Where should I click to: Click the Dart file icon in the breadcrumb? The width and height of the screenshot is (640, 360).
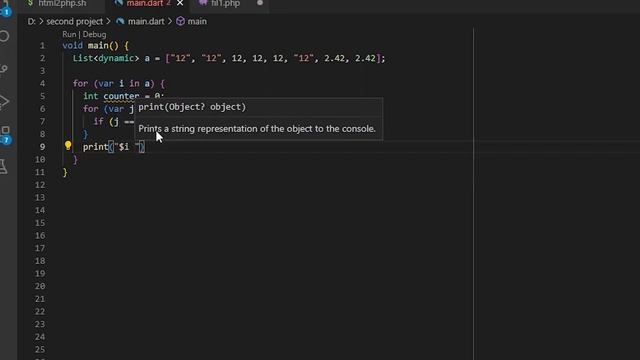[x=120, y=21]
